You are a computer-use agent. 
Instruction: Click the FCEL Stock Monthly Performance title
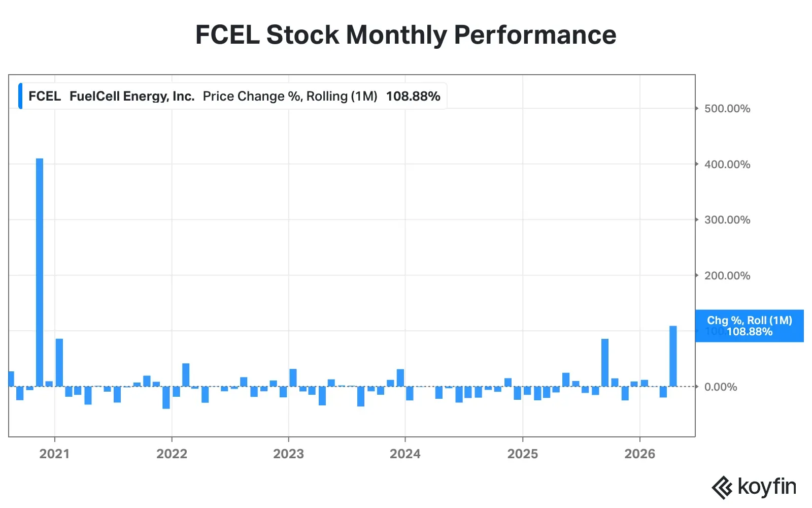click(405, 35)
